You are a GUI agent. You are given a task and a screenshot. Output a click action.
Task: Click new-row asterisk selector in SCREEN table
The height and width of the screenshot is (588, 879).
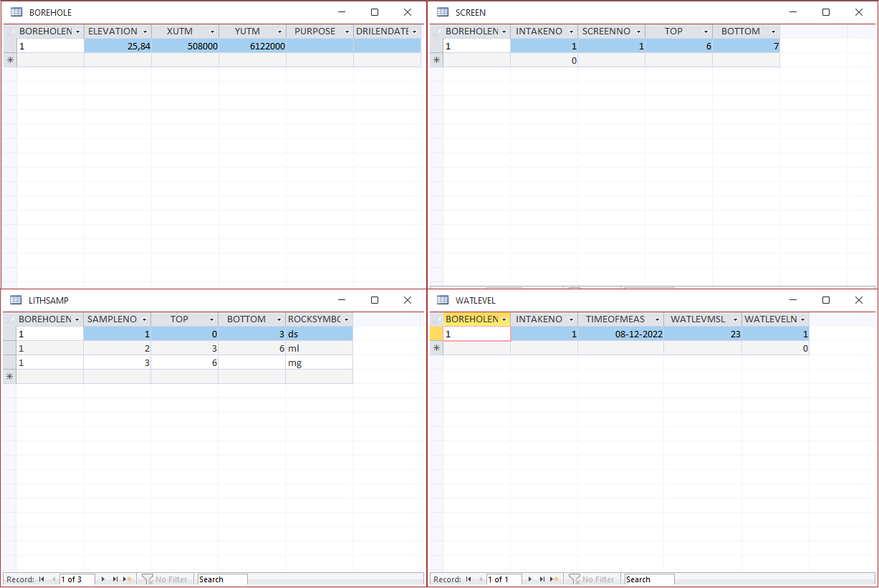(x=436, y=60)
